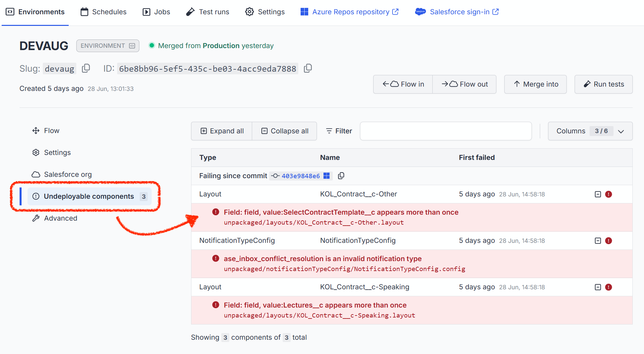644x354 pixels.
Task: Select the NotificationTypeConfig.config file path
Action: (344, 269)
